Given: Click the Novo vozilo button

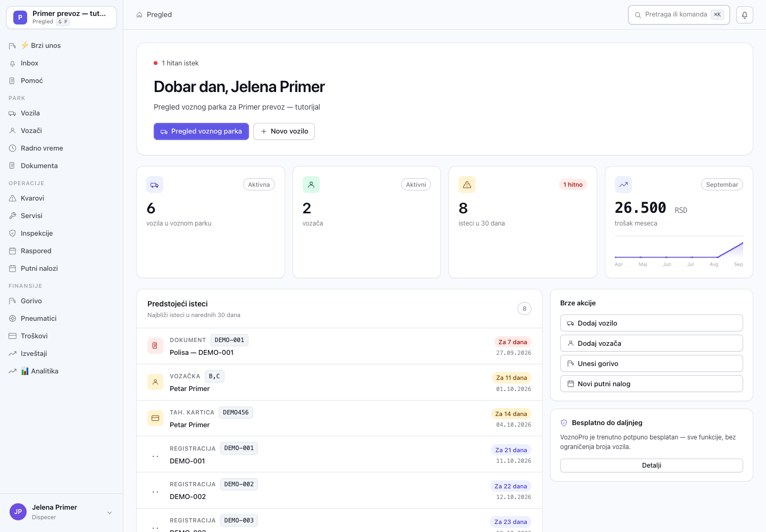Looking at the screenshot, I should [x=284, y=131].
